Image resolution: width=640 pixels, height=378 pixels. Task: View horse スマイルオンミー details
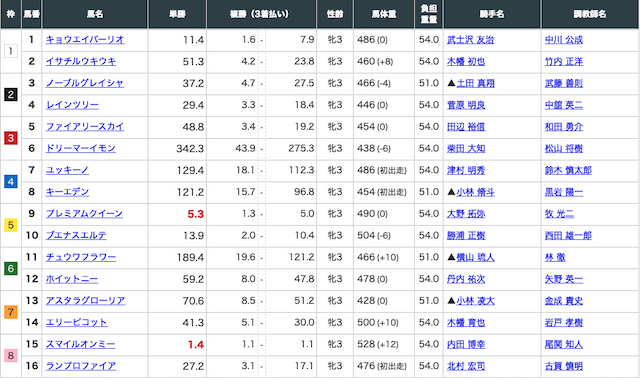80,344
